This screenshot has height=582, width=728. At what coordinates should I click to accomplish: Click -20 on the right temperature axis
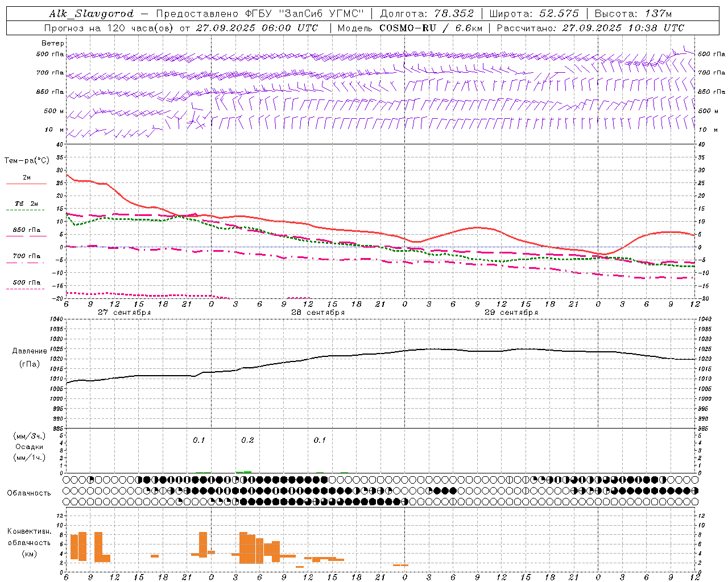pos(704,299)
